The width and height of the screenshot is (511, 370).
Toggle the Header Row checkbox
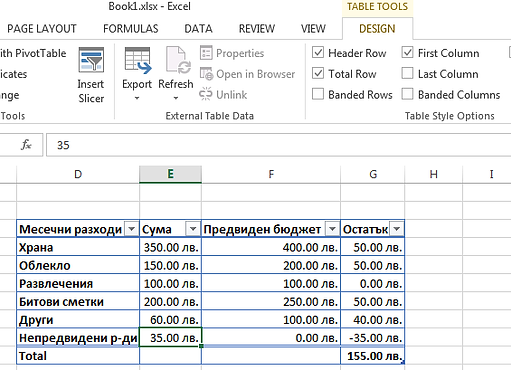[x=318, y=53]
